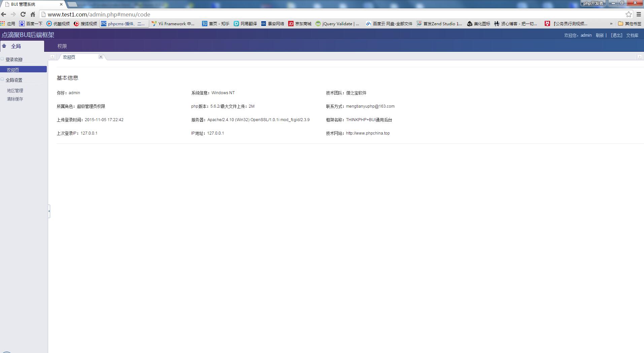This screenshot has width=644, height=353.
Task: Click the 点滴聚BUI后端框架 title
Action: (x=28, y=35)
